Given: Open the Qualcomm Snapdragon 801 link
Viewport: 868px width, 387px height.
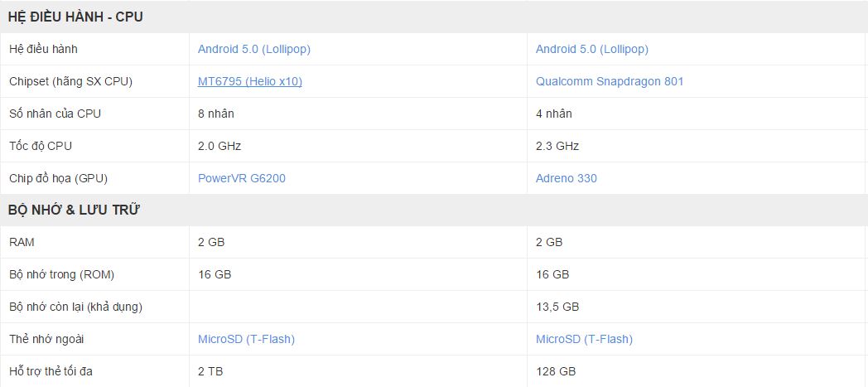Looking at the screenshot, I should (610, 81).
